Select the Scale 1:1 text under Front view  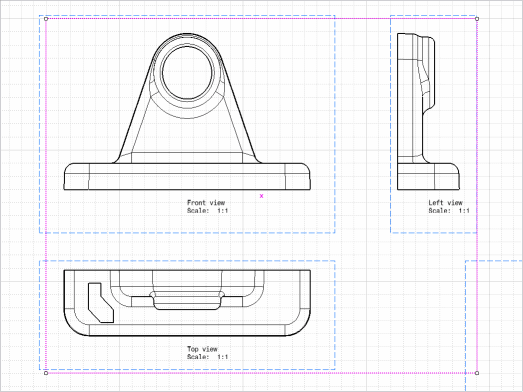(207, 211)
